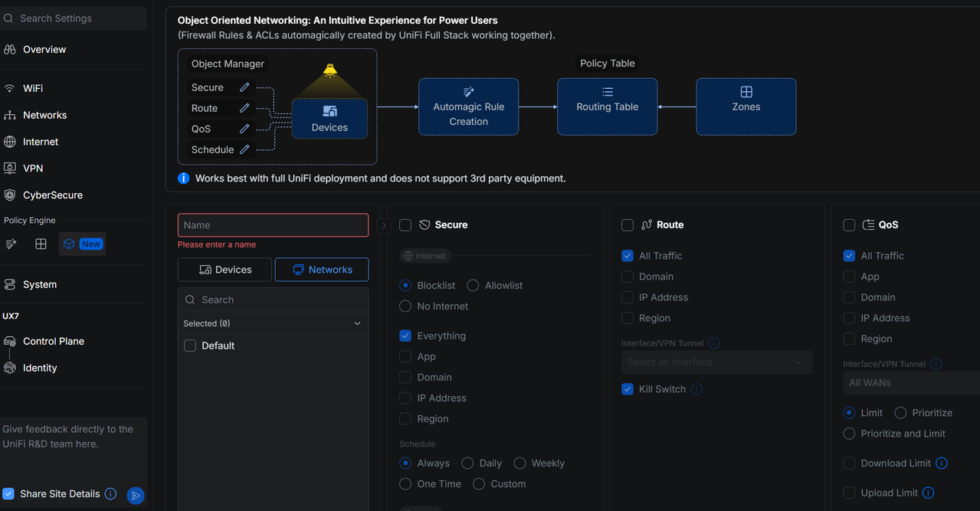Click the Share Site Details info icon
980x511 pixels.
coord(110,494)
